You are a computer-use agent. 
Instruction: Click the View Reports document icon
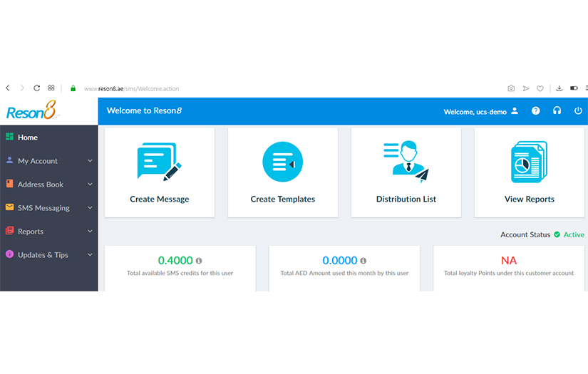point(529,162)
